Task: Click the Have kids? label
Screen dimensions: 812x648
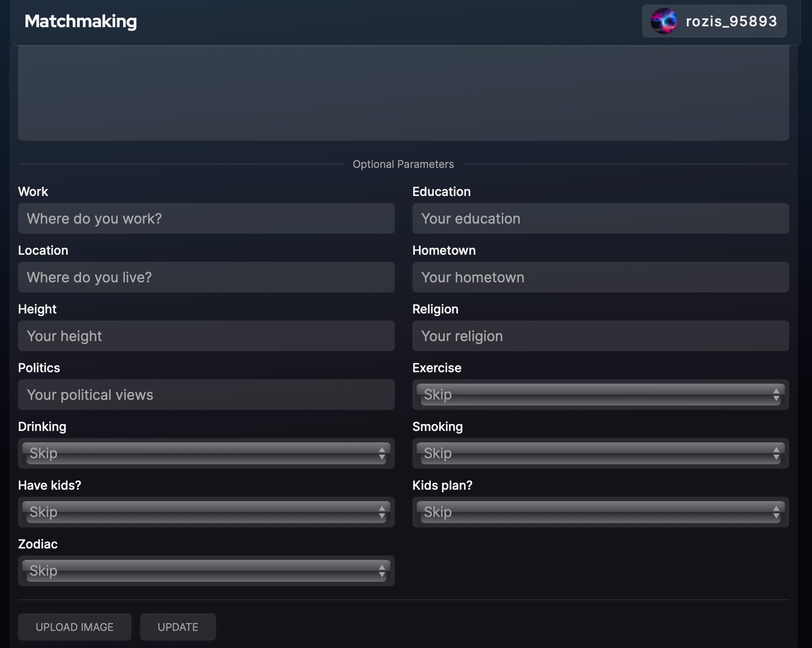Action: point(50,485)
